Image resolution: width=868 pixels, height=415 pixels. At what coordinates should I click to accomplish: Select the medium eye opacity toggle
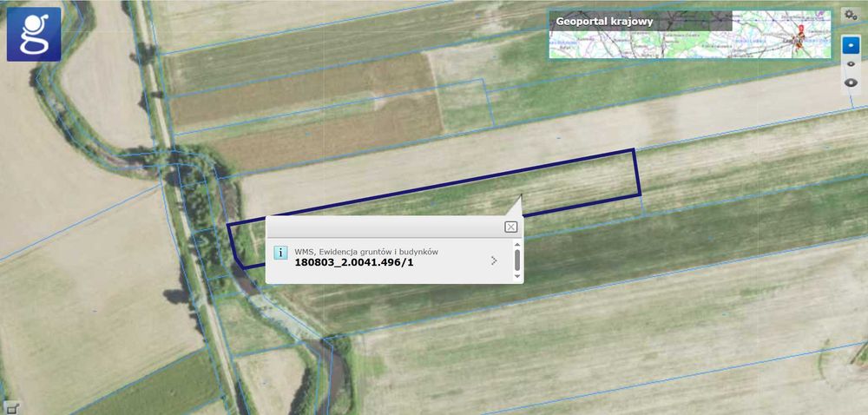[851, 64]
